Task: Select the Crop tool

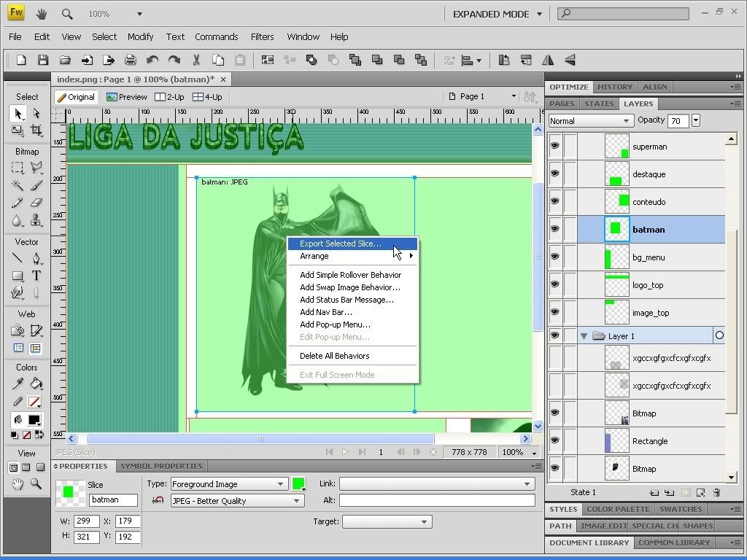Action: point(36,130)
